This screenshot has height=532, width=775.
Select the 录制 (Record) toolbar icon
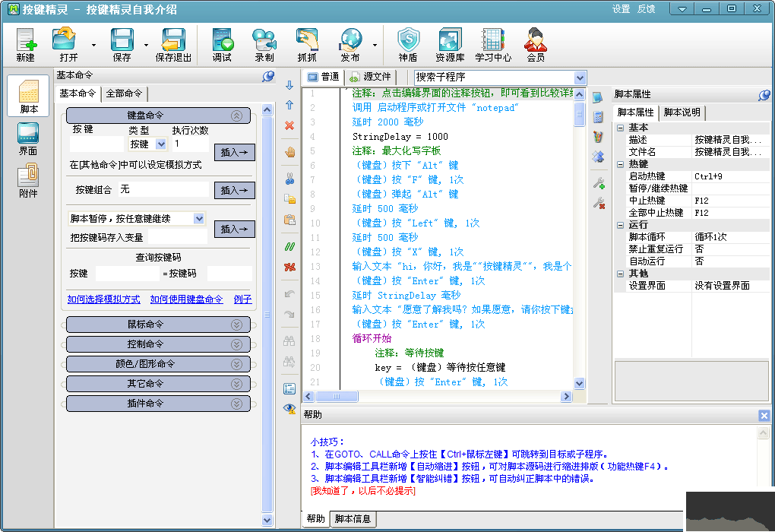(x=264, y=44)
